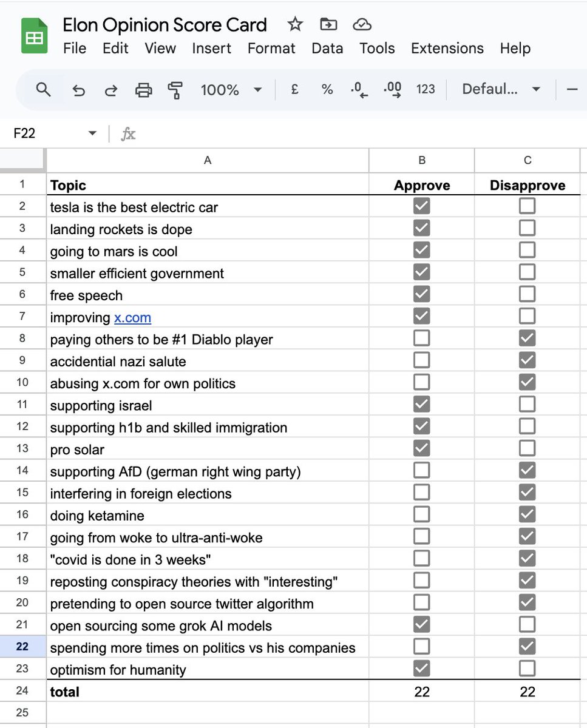Select cell "supporting AfD (german right wing party)"
The height and width of the screenshot is (728, 587).
pyautogui.click(x=208, y=471)
